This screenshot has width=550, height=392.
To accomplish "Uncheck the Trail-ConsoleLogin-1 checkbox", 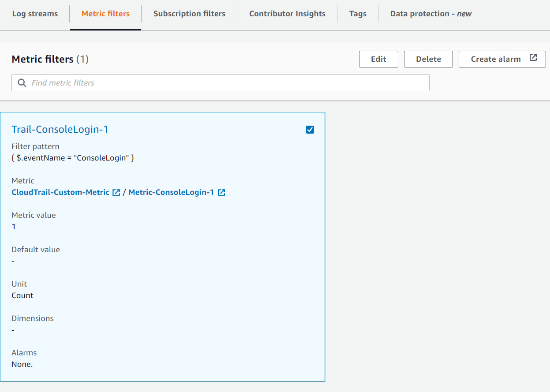I will [310, 130].
